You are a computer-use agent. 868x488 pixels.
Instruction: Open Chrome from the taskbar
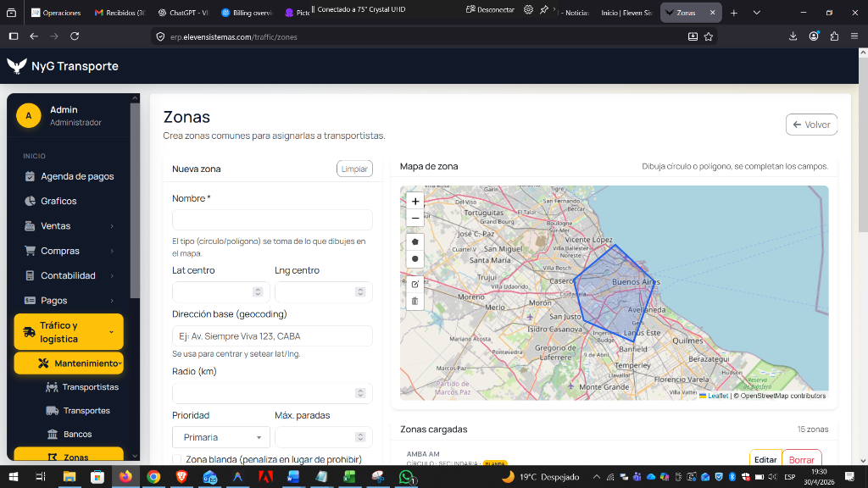click(153, 477)
